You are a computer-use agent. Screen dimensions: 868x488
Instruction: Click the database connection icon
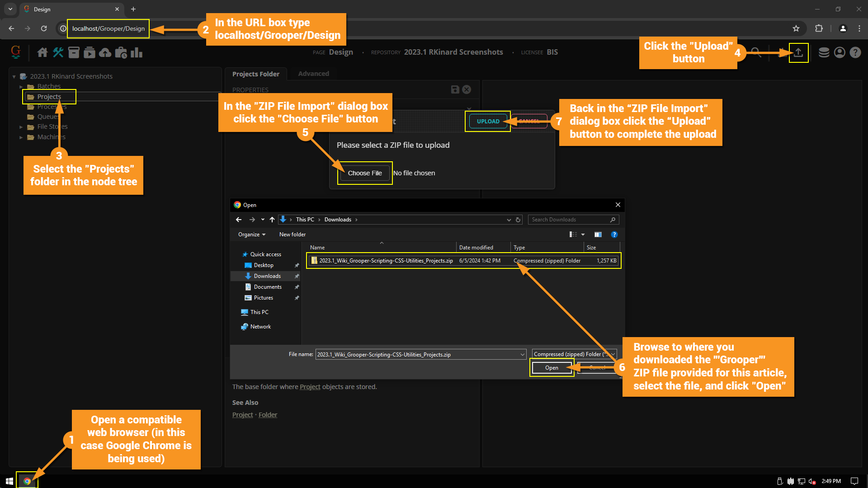824,53
